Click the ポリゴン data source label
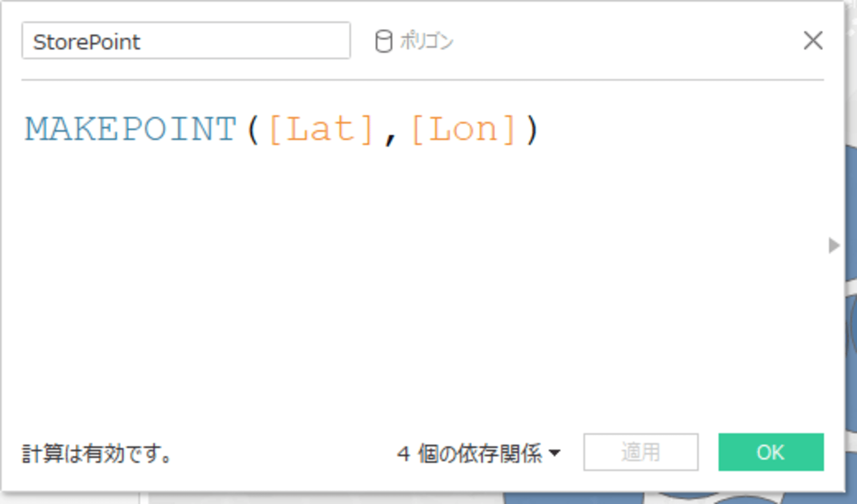This screenshot has height=504, width=857. click(426, 41)
